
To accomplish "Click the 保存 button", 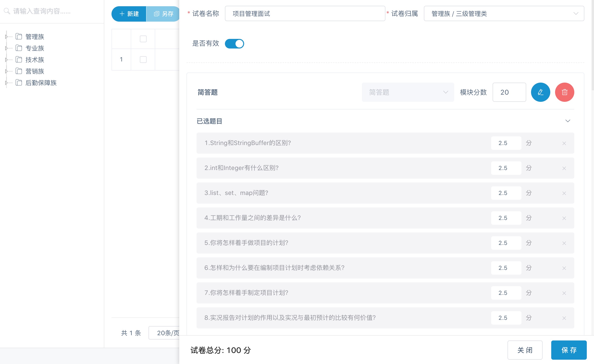I will click(x=569, y=350).
